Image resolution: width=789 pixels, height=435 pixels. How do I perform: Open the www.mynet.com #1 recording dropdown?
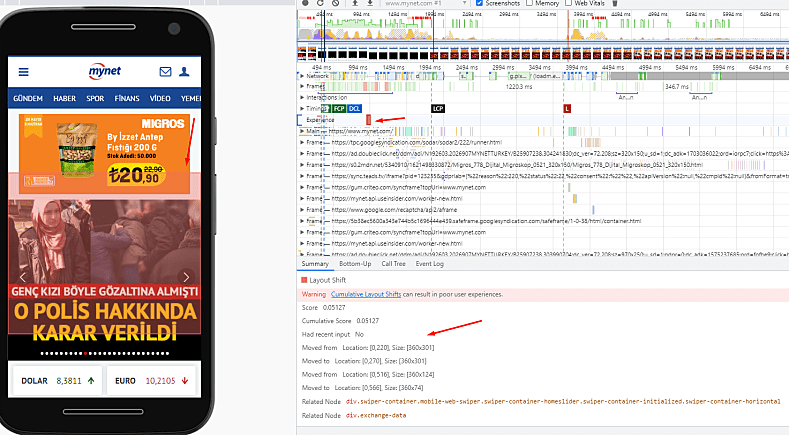pyautogui.click(x=426, y=3)
